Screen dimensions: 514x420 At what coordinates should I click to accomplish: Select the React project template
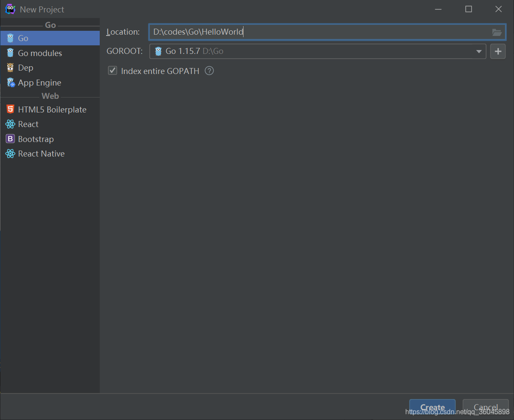click(x=50, y=124)
